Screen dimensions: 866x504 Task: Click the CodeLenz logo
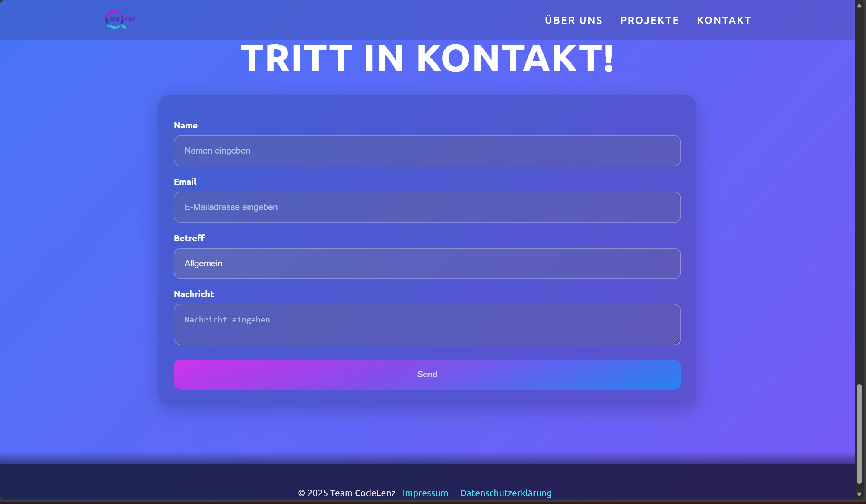(119, 20)
